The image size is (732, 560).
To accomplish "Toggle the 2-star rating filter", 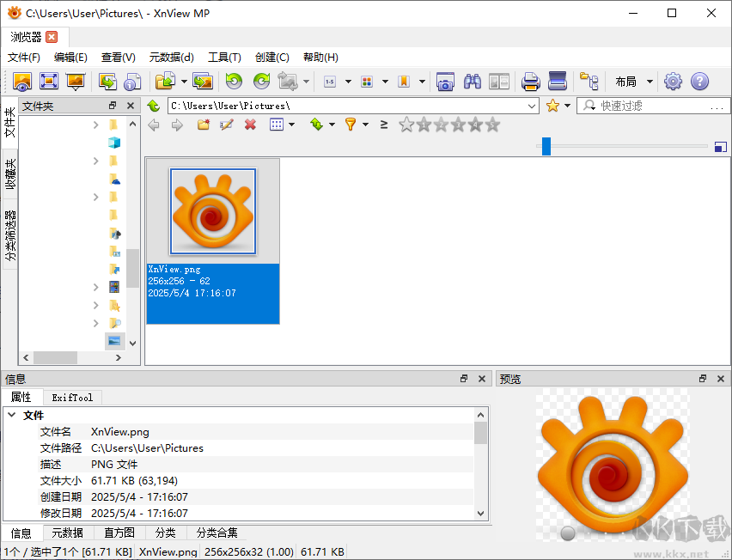I will [441, 125].
